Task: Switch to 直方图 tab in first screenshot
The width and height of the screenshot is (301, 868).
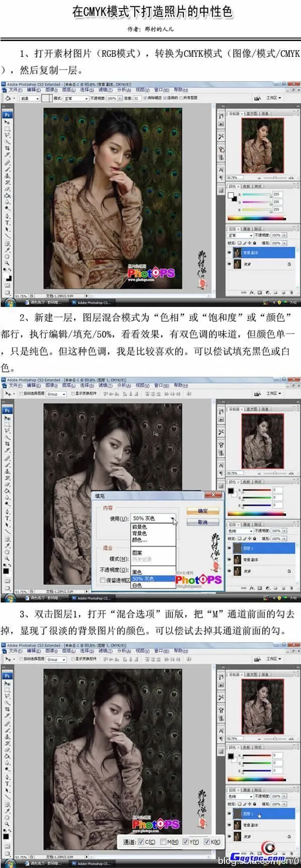Action: pos(252,114)
